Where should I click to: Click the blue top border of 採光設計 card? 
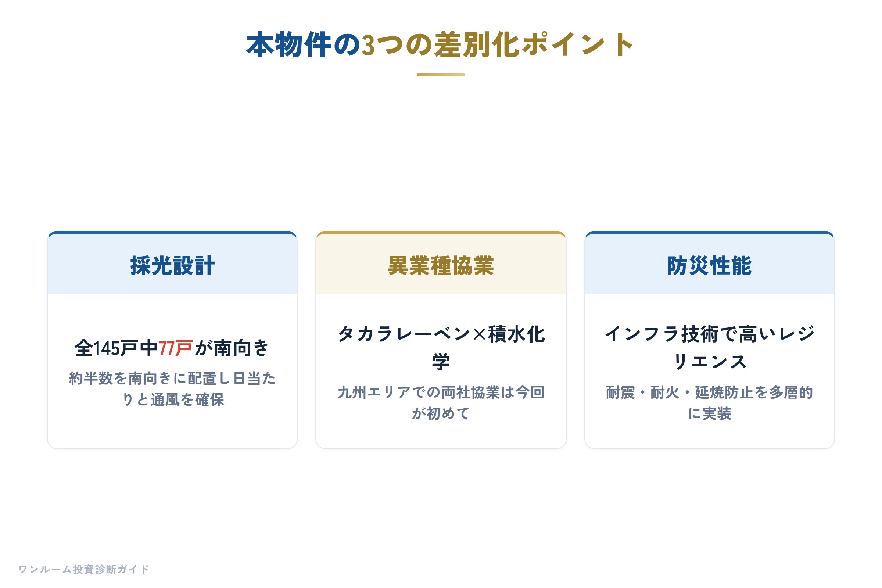click(x=172, y=233)
